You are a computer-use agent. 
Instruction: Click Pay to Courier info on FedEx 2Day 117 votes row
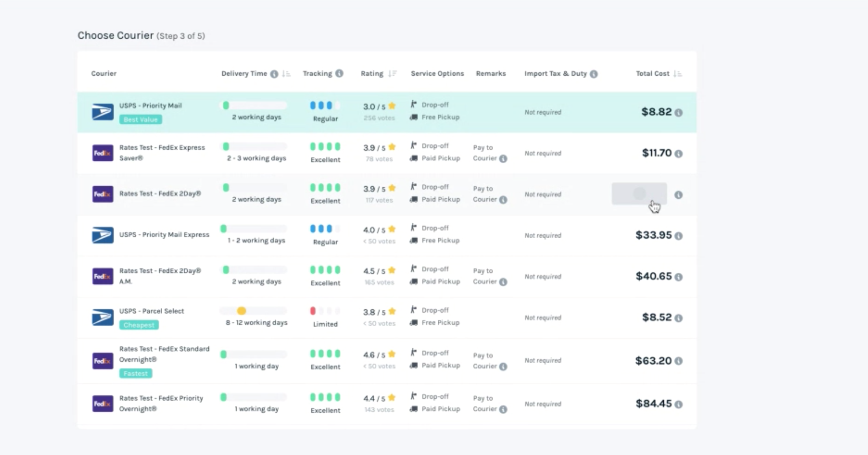pyautogui.click(x=503, y=200)
